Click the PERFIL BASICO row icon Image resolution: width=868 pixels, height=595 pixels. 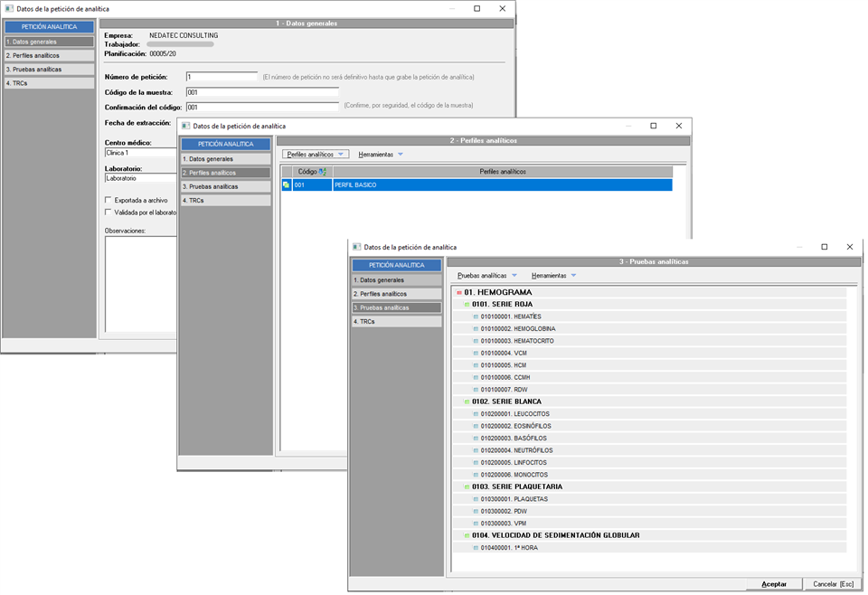286,184
